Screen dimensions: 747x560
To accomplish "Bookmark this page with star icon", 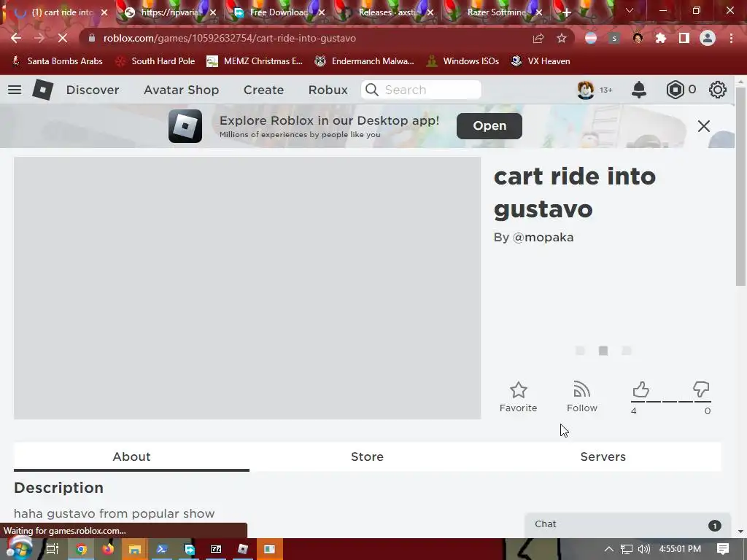I will click(562, 38).
